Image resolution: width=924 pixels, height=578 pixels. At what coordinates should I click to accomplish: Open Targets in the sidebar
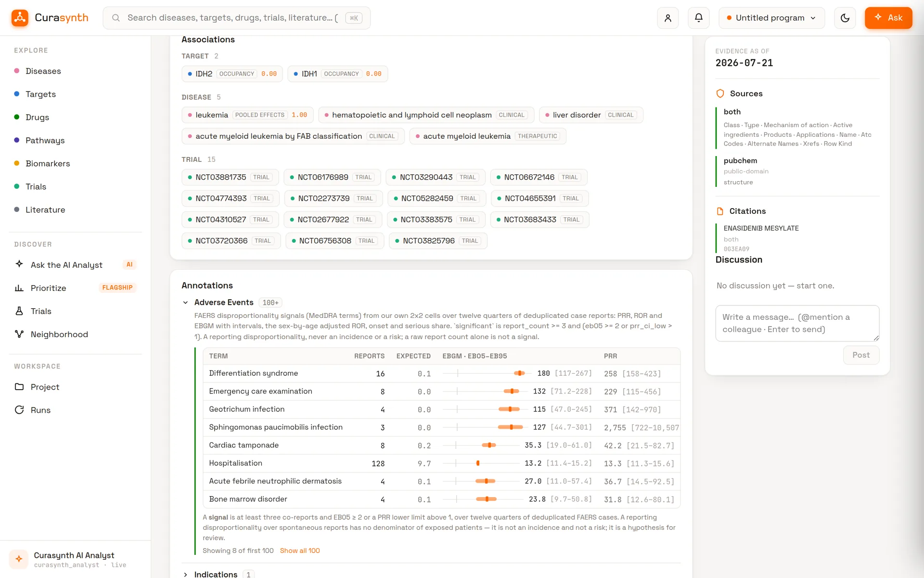pyautogui.click(x=41, y=94)
